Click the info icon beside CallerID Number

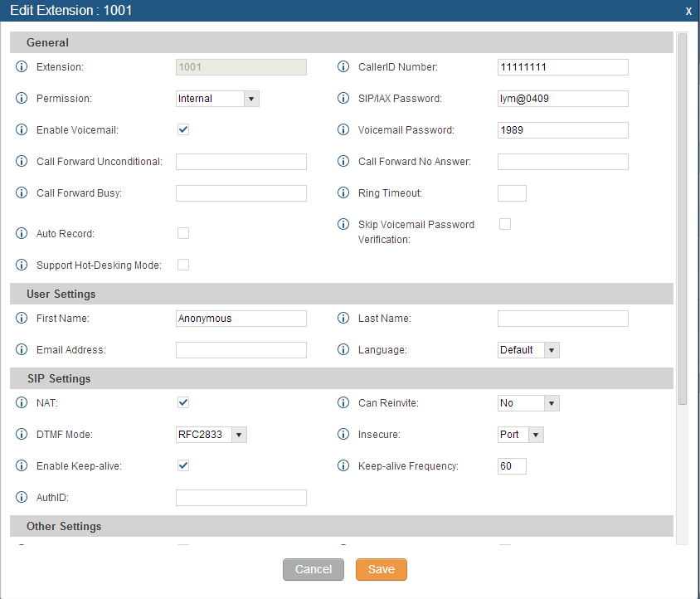[343, 67]
